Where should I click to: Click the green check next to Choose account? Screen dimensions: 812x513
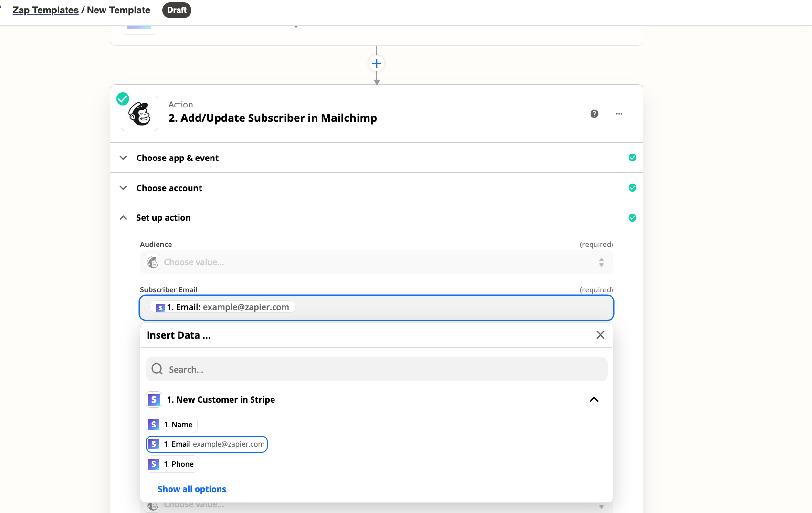click(x=633, y=188)
